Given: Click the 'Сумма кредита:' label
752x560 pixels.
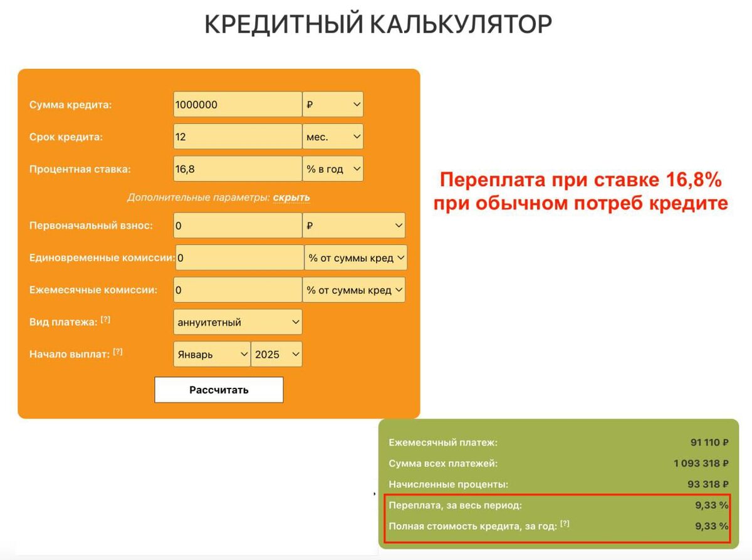Looking at the screenshot, I should (70, 105).
